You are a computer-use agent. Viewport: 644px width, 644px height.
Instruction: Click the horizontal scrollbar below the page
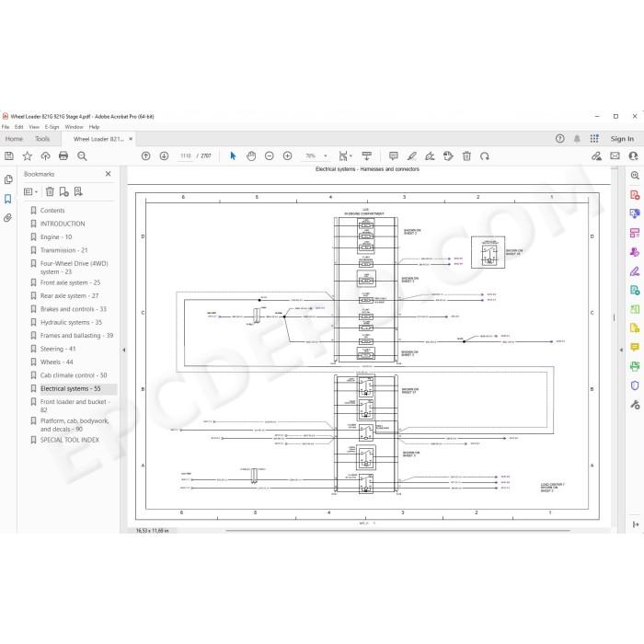[397, 530]
